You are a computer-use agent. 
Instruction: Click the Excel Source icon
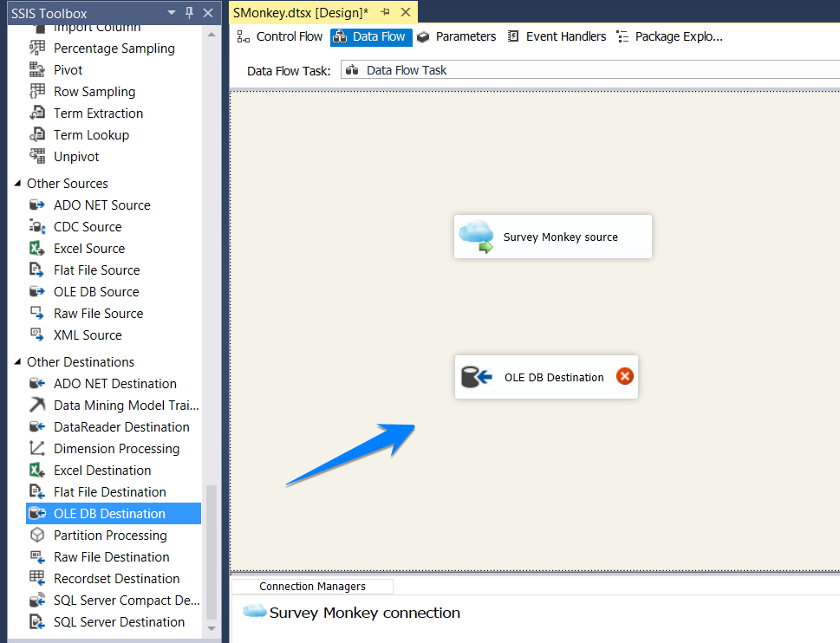click(37, 249)
